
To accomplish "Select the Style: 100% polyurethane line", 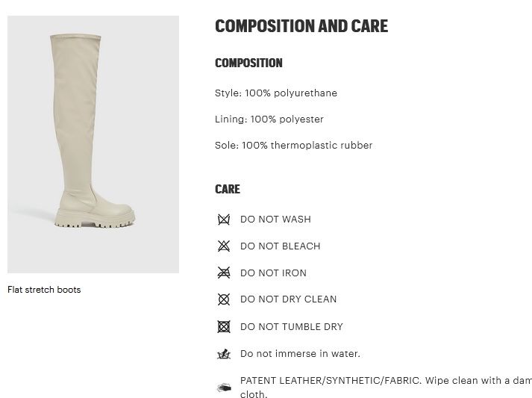I will [x=276, y=93].
